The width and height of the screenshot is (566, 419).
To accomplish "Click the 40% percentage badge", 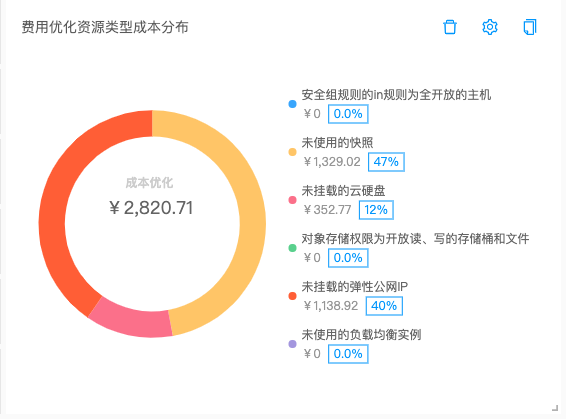I will point(384,306).
